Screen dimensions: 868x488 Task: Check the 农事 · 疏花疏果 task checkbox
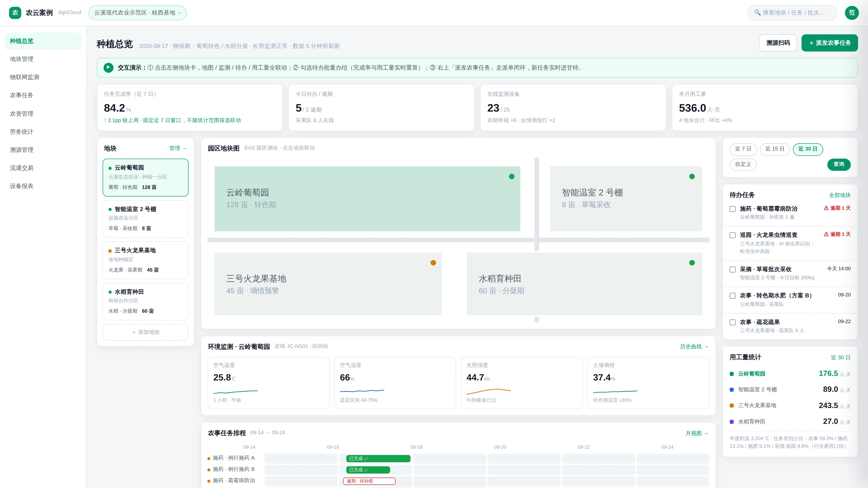(x=733, y=323)
